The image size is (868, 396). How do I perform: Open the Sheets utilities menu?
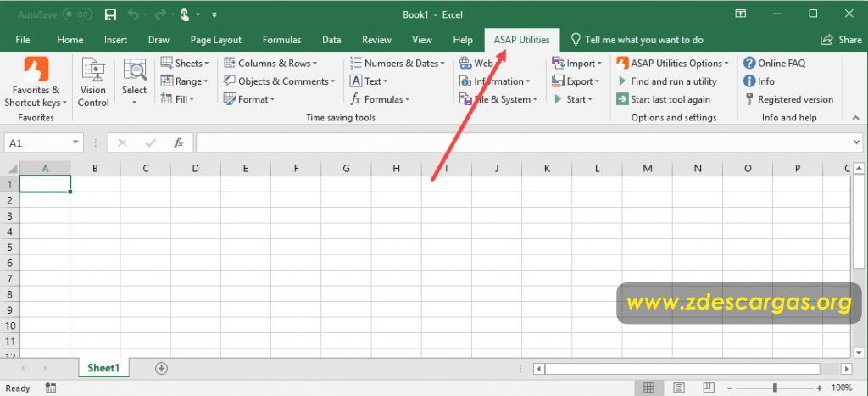pyautogui.click(x=185, y=63)
